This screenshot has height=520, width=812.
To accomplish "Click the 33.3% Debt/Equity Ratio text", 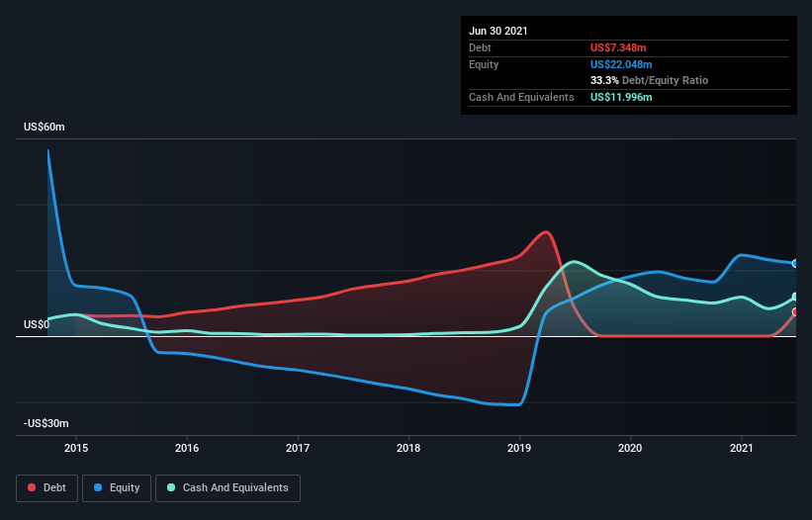I will click(x=650, y=81).
